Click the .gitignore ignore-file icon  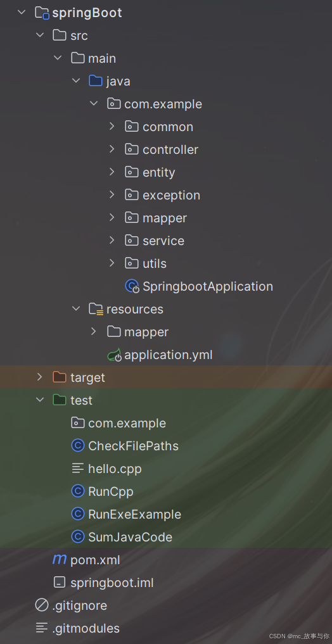coord(42,605)
